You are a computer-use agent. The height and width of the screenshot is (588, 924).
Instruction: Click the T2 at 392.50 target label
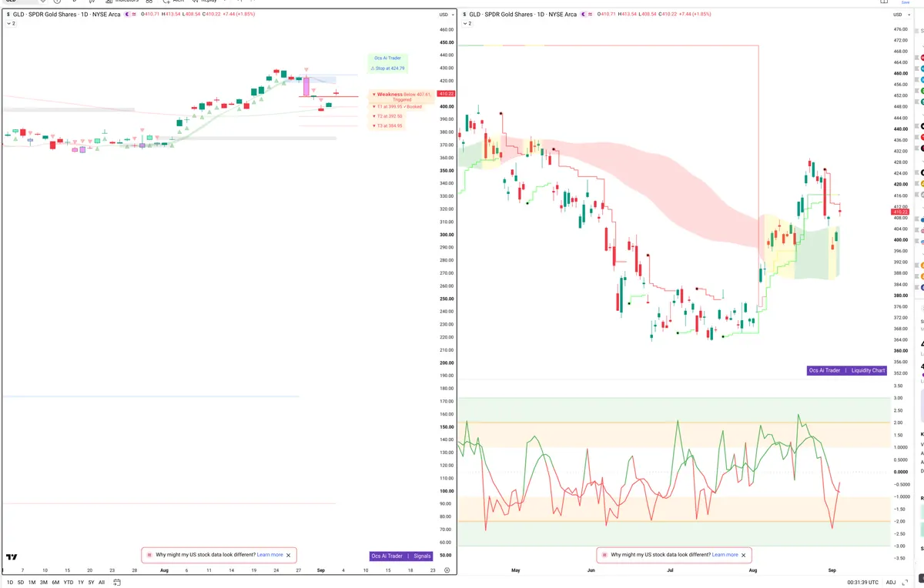[387, 116]
